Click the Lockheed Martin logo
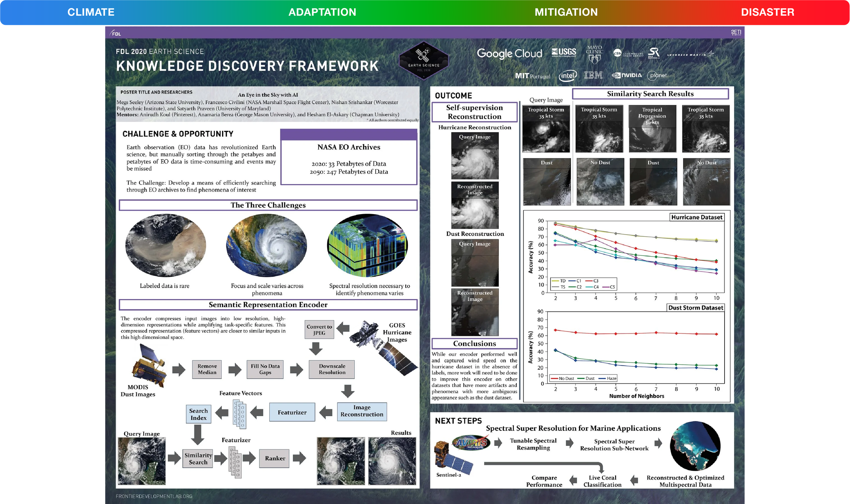The image size is (850, 504). pos(690,54)
